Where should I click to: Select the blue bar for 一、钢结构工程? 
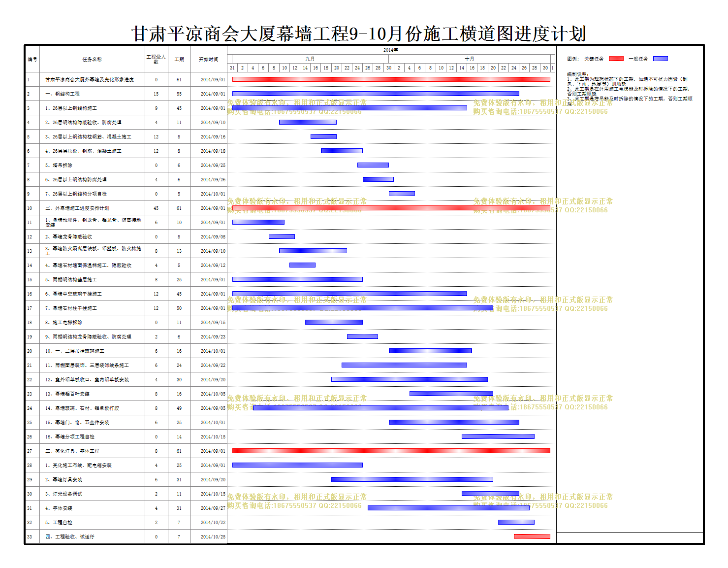pyautogui.click(x=376, y=94)
